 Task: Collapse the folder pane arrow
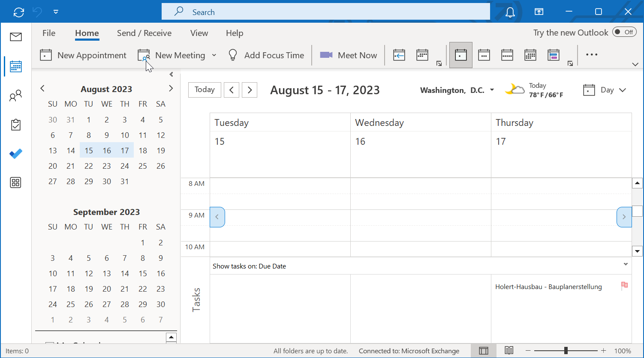(172, 75)
